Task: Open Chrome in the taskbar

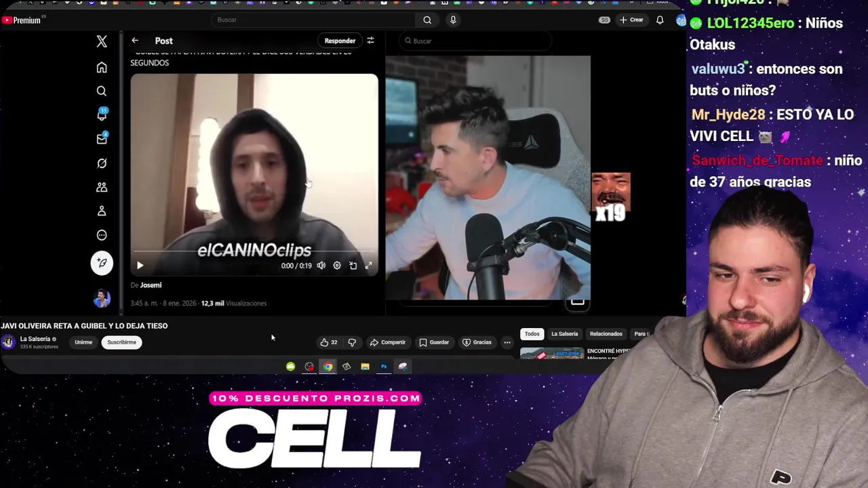Action: [x=328, y=367]
